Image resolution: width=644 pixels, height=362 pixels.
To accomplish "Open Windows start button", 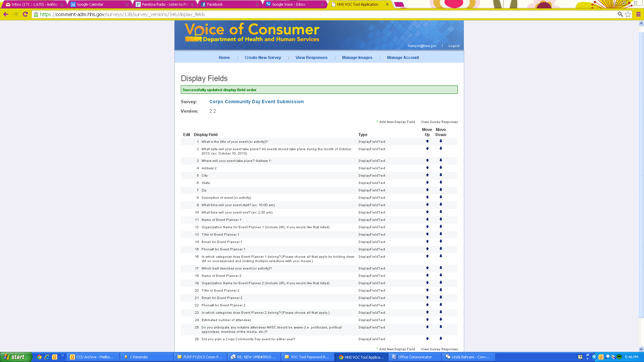I will tap(16, 357).
